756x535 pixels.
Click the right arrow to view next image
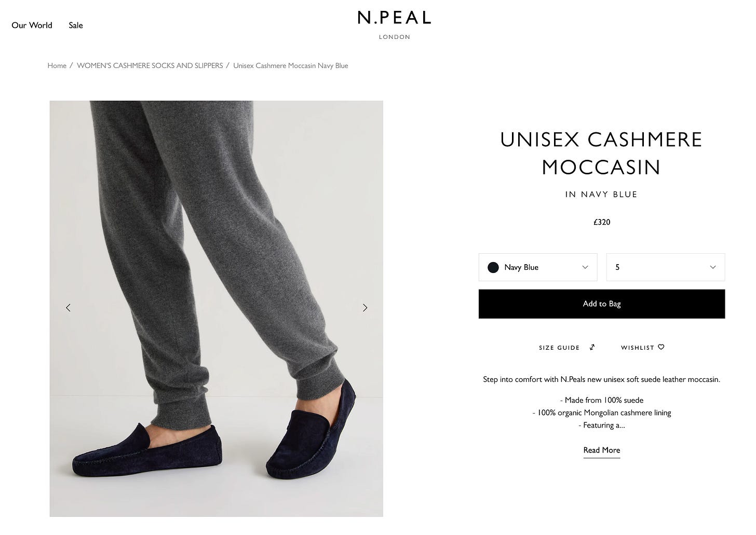(365, 308)
